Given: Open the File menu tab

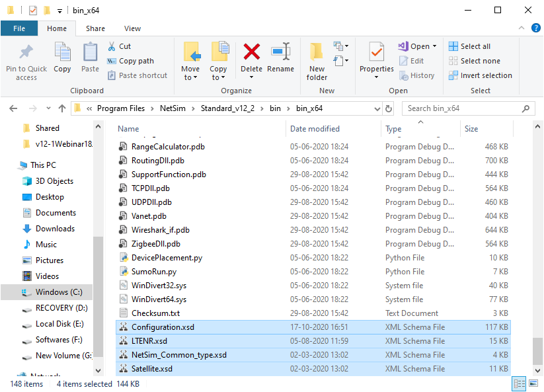Looking at the screenshot, I should [19, 28].
